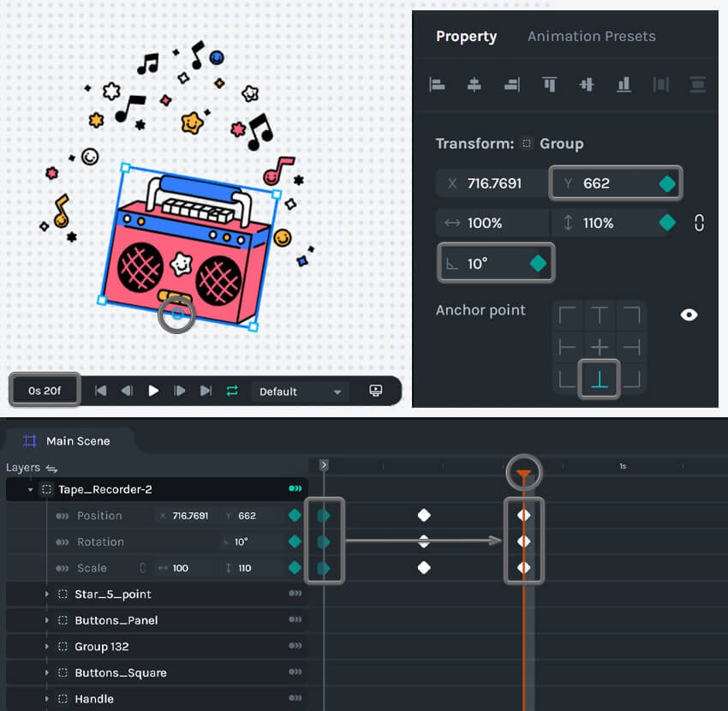The height and width of the screenshot is (711, 728).
Task: Toggle Group 132 animation indicator
Action: pos(295,646)
